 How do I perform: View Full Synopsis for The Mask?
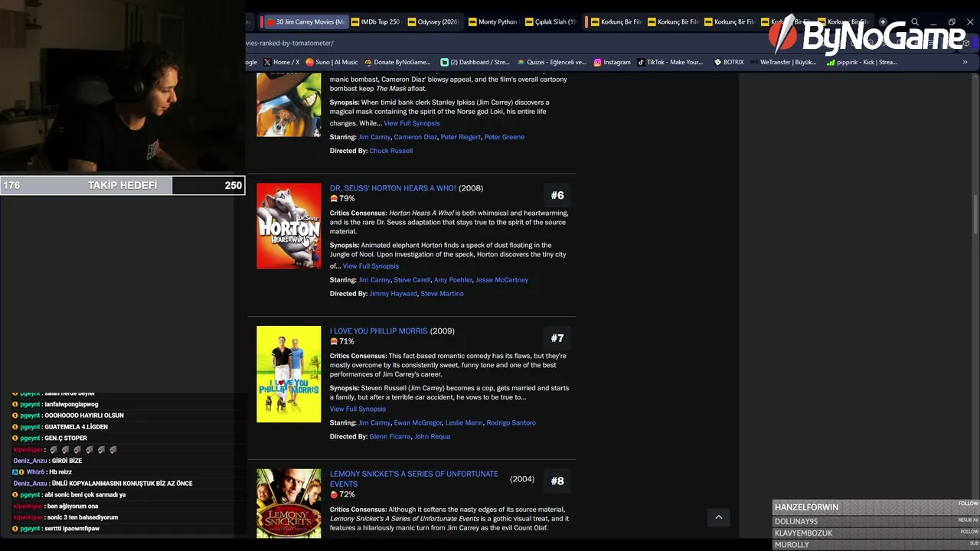412,123
